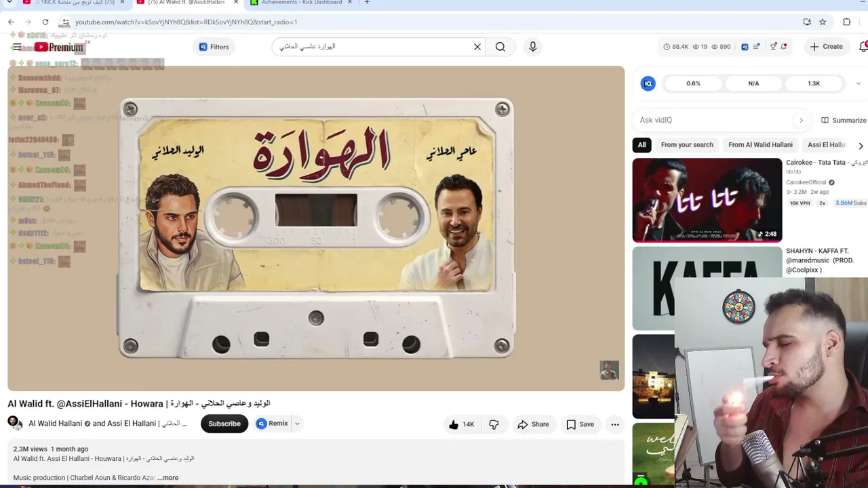Bookmark this page with the star icon
868x488 pixels.
coord(823,22)
